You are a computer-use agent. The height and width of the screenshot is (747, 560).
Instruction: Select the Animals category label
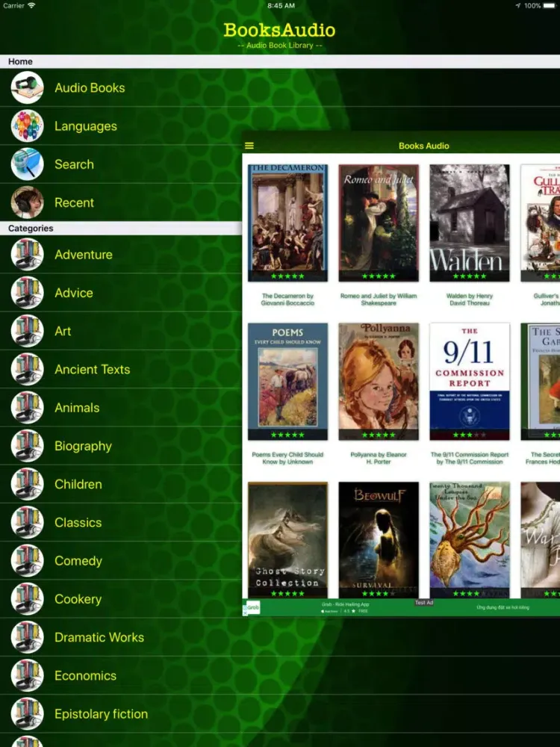[x=77, y=407]
